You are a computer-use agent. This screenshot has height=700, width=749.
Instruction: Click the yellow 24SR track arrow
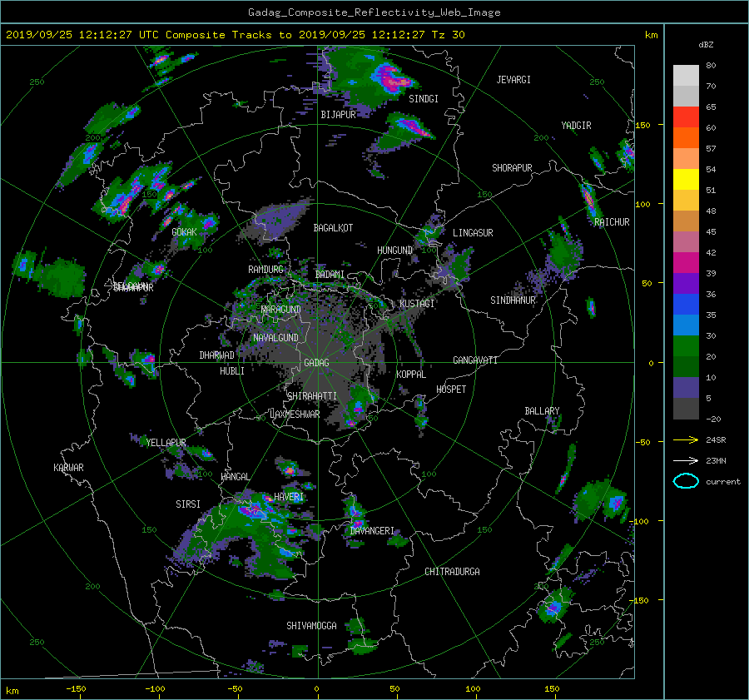(686, 440)
